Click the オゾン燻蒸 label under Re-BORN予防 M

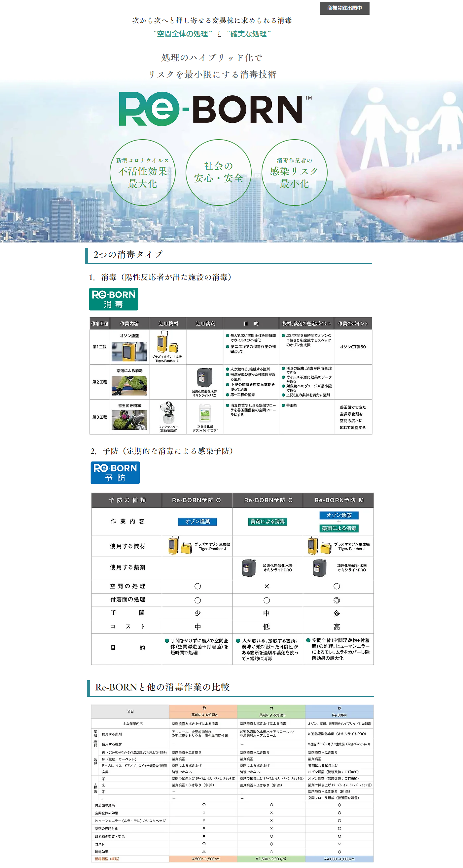click(339, 515)
